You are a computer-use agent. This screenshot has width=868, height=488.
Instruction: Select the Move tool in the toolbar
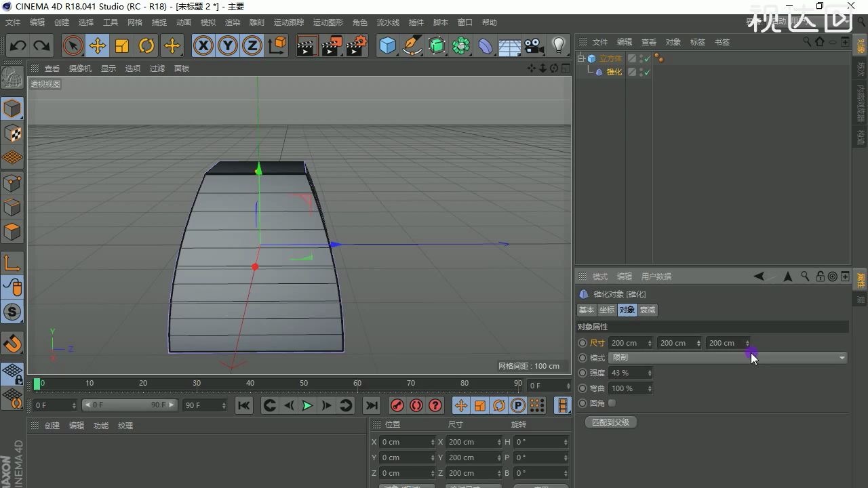(x=98, y=45)
